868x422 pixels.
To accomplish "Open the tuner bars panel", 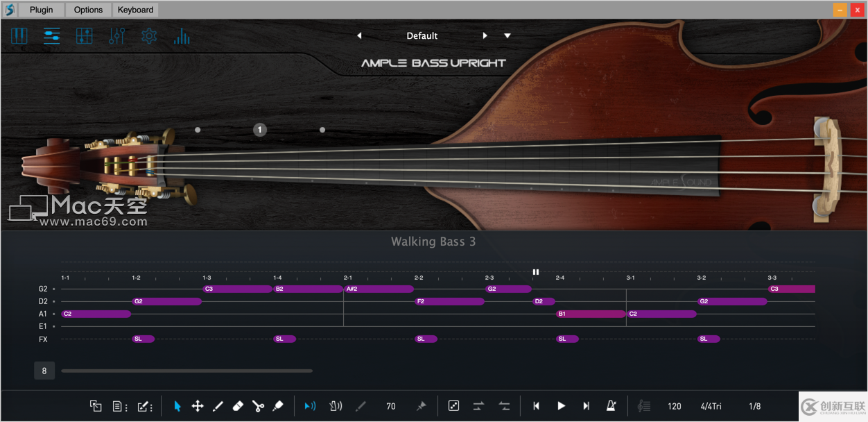I will coord(181,35).
